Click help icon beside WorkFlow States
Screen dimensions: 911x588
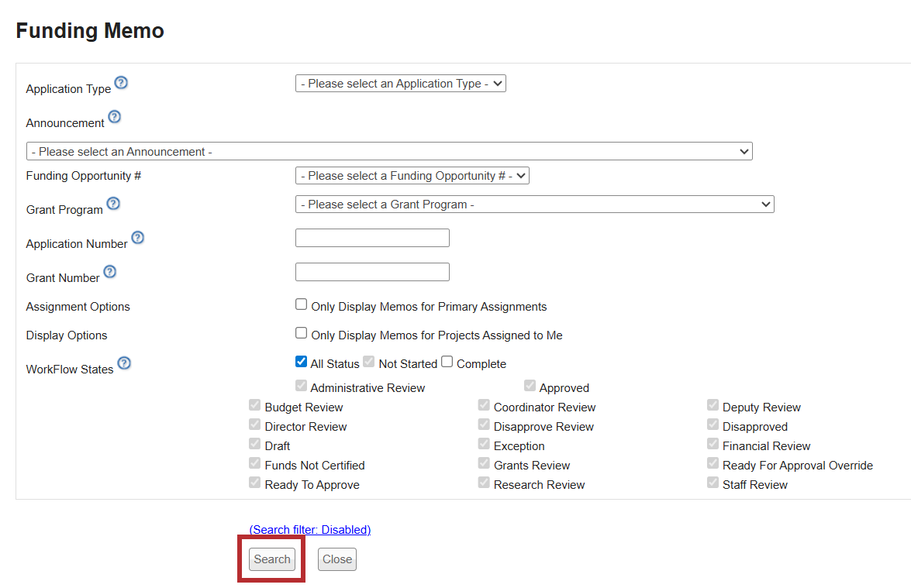(123, 363)
